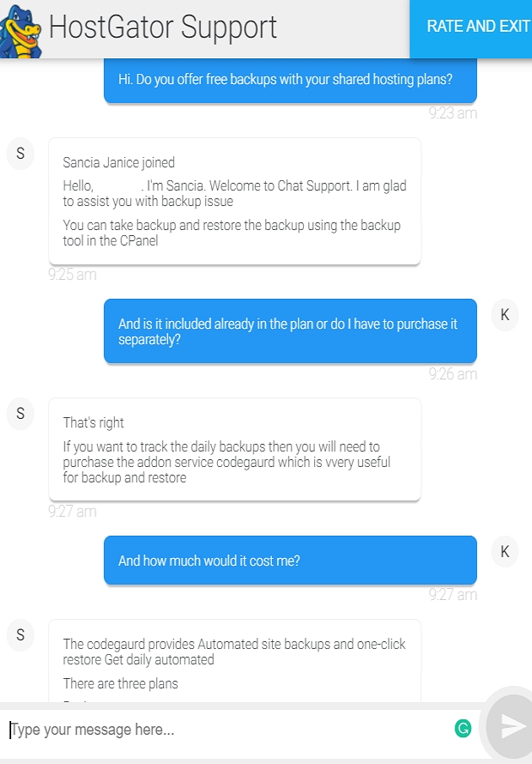Viewport: 532px width, 764px height.
Task: Click the 'That's right' reply bubble
Action: (x=235, y=449)
